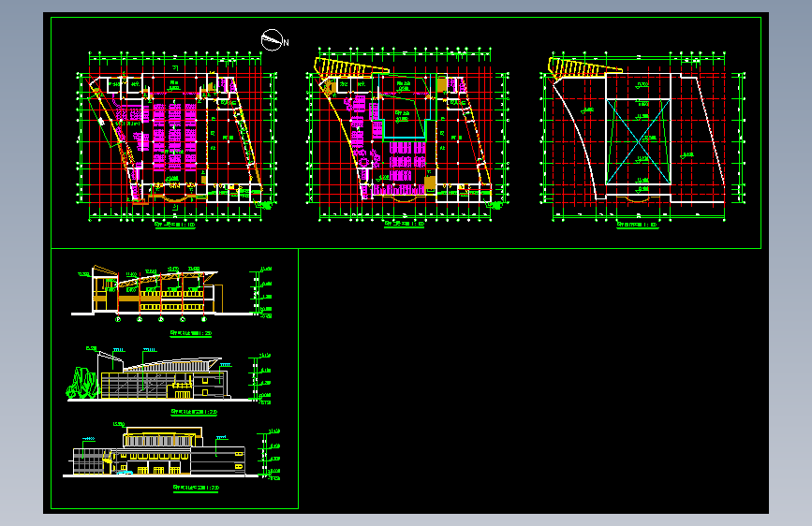Click the title label under the roof plan
This screenshot has height=526, width=812.
coord(637,226)
